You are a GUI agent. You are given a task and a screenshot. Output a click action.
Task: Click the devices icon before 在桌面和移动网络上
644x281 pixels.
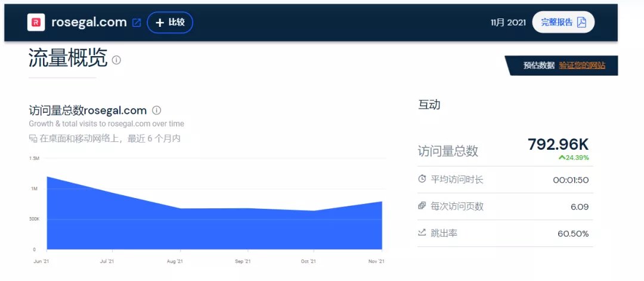pyautogui.click(x=33, y=139)
